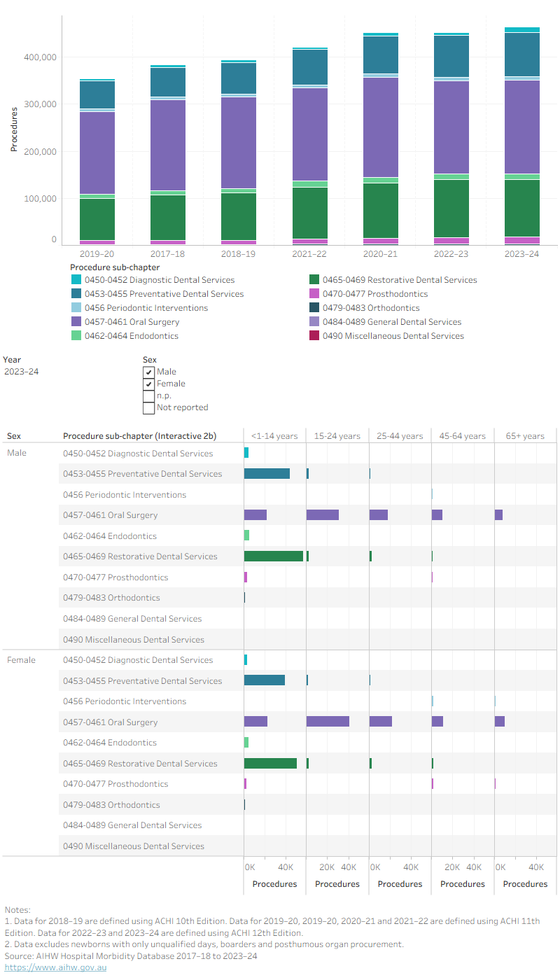Select the 2020–21 stacked bar

point(381,139)
